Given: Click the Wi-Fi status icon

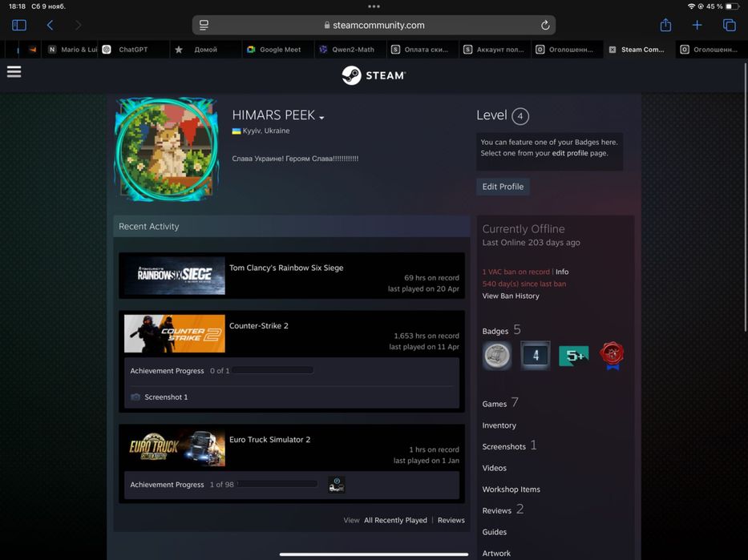Looking at the screenshot, I should [691, 6].
